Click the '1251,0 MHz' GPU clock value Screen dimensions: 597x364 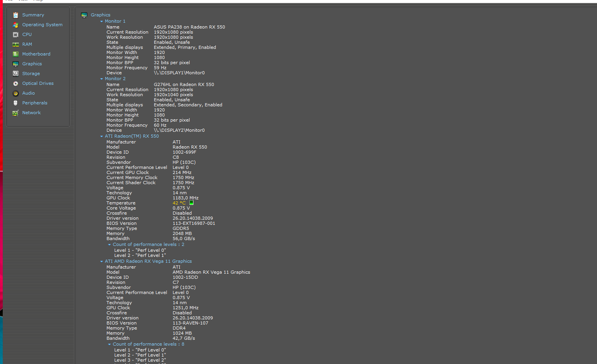click(x=186, y=308)
